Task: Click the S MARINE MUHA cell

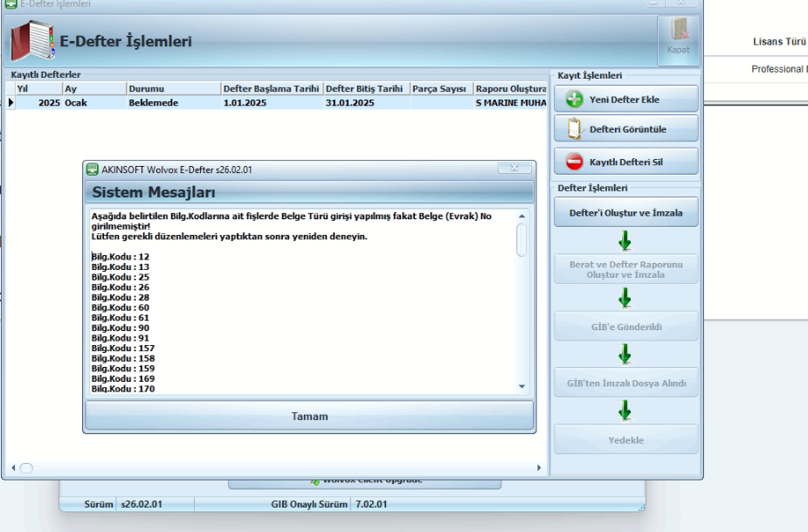Action: pyautogui.click(x=510, y=102)
